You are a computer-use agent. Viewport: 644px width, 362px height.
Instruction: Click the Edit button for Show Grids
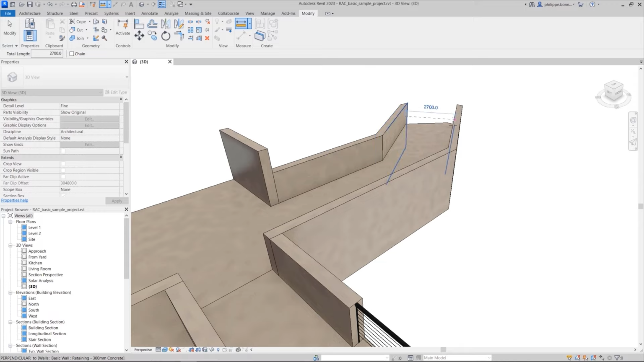(89, 145)
